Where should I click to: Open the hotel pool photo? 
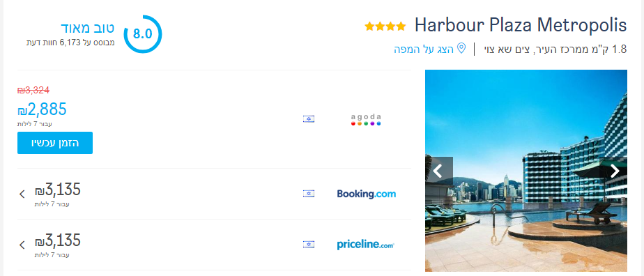526,171
